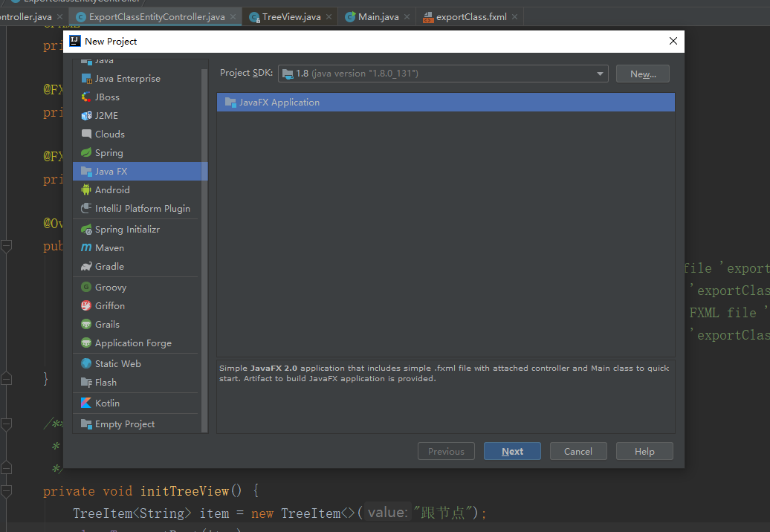
Task: Click the JBoss icon in list
Action: (86, 97)
